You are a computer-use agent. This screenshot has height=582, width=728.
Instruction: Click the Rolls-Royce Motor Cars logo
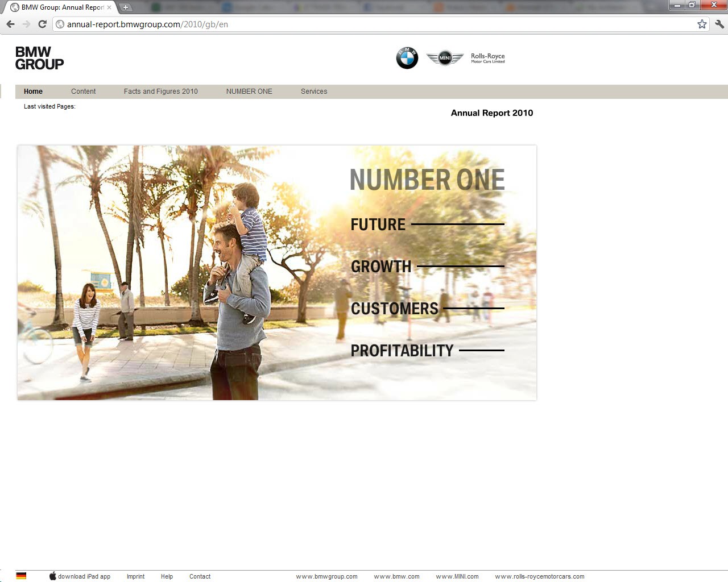(487, 58)
